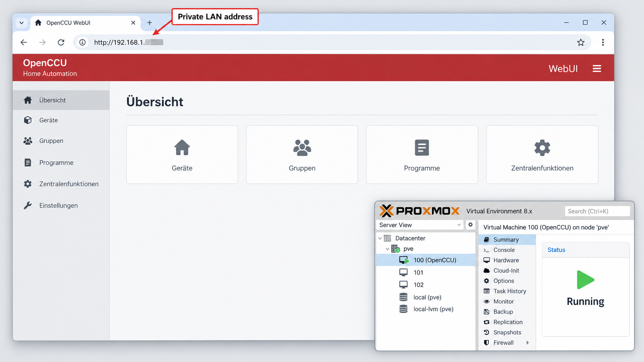Screen dimensions: 644x362
Task: Expand the Firewall submenu arrow
Action: point(528,343)
